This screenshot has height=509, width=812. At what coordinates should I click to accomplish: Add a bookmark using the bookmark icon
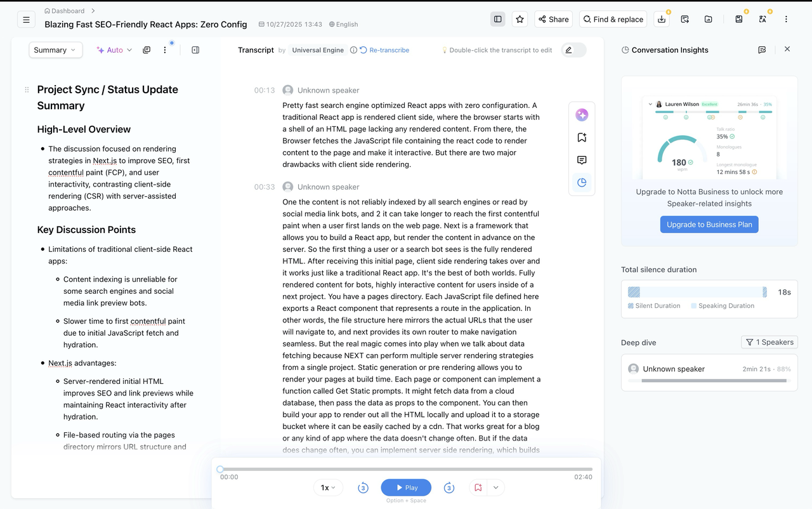click(x=582, y=136)
